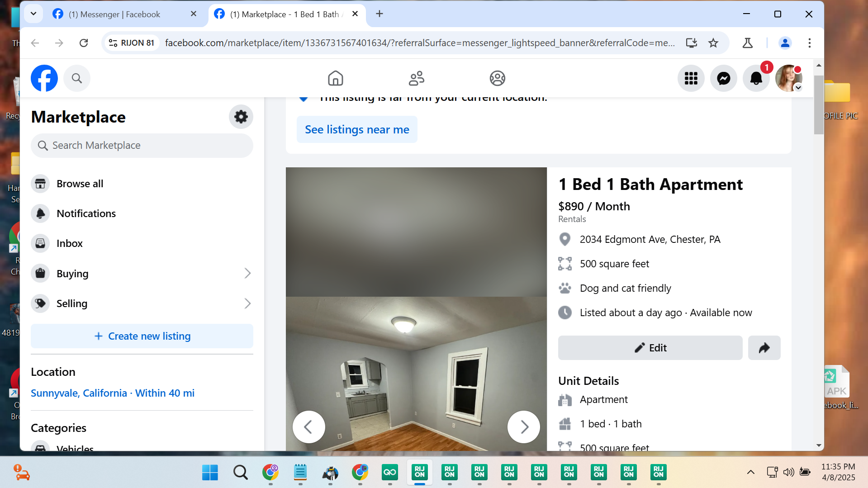Show hidden system tray icons

[751, 472]
